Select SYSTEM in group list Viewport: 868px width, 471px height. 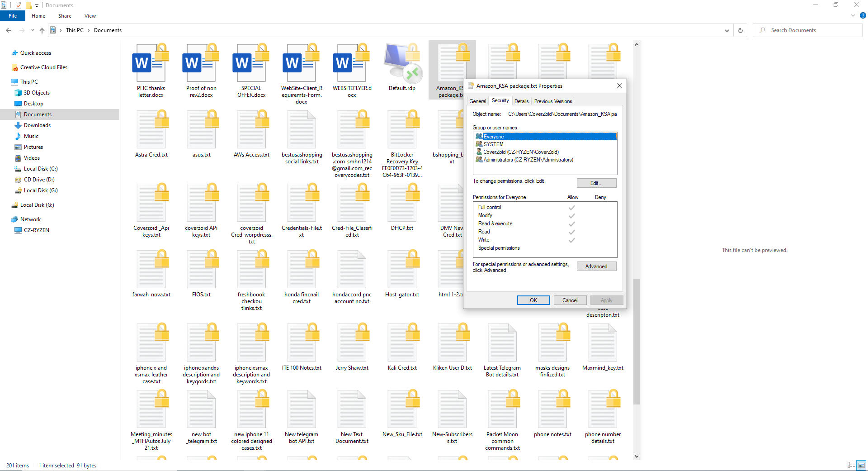tap(545, 144)
